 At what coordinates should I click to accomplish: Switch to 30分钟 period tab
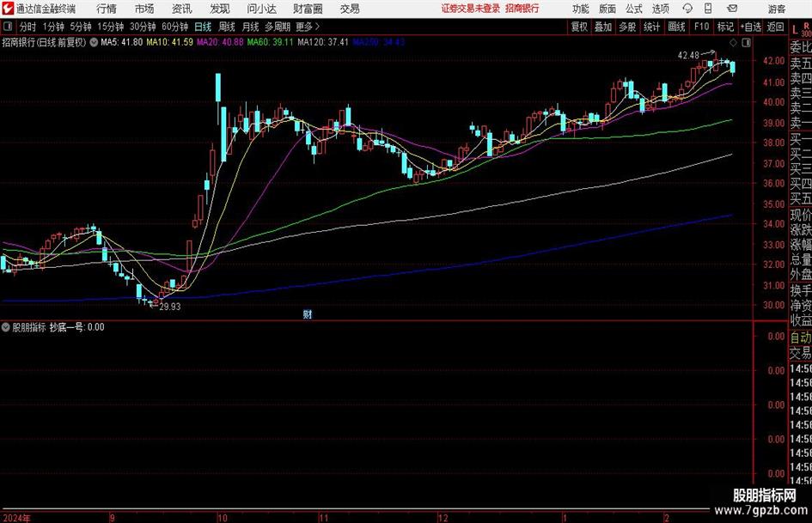(x=143, y=27)
